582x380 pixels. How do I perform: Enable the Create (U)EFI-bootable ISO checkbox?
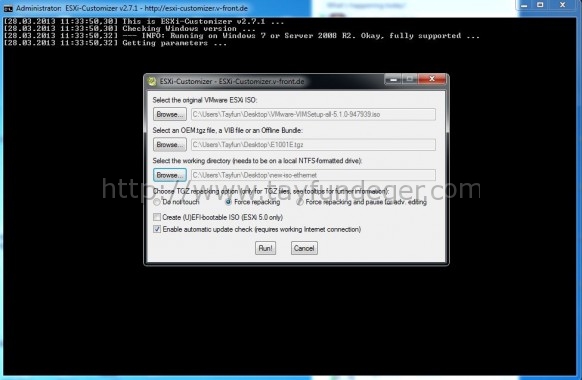pos(157,217)
